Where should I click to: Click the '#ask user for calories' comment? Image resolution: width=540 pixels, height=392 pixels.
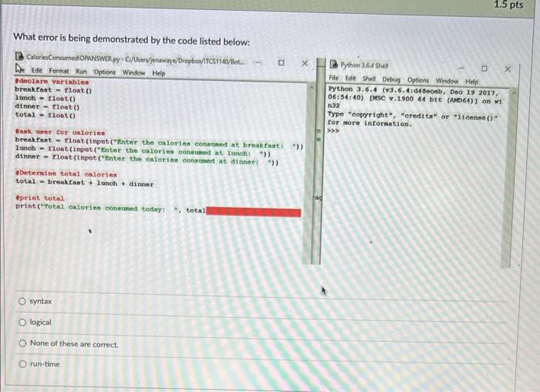click(60, 132)
